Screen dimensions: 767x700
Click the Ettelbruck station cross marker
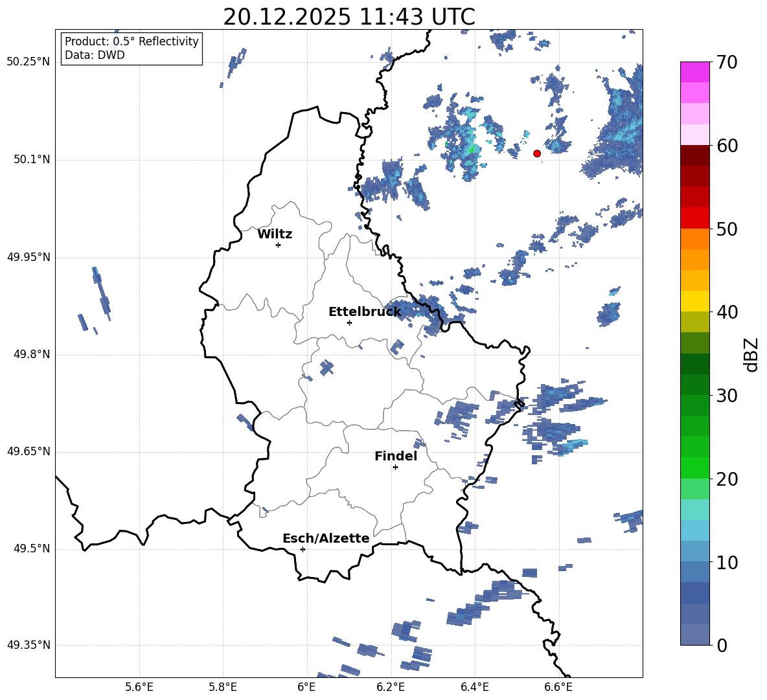pyautogui.click(x=349, y=322)
